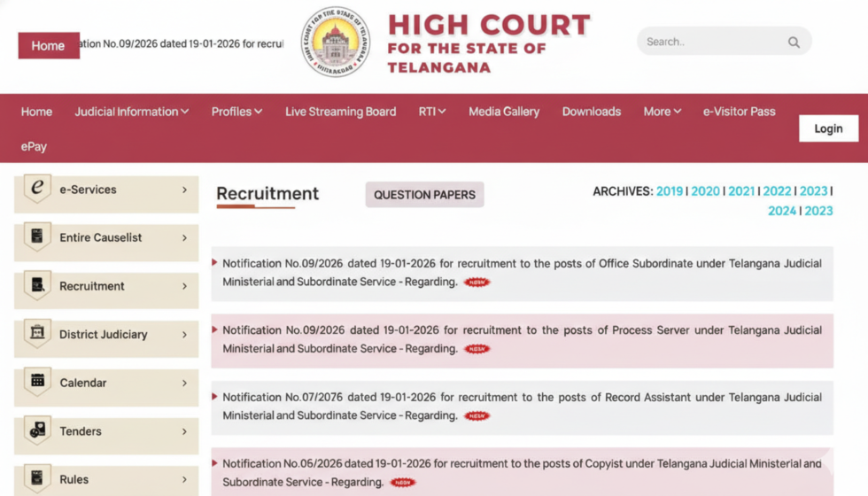
Task: Click the Tenders sidebar icon
Action: 37,430
